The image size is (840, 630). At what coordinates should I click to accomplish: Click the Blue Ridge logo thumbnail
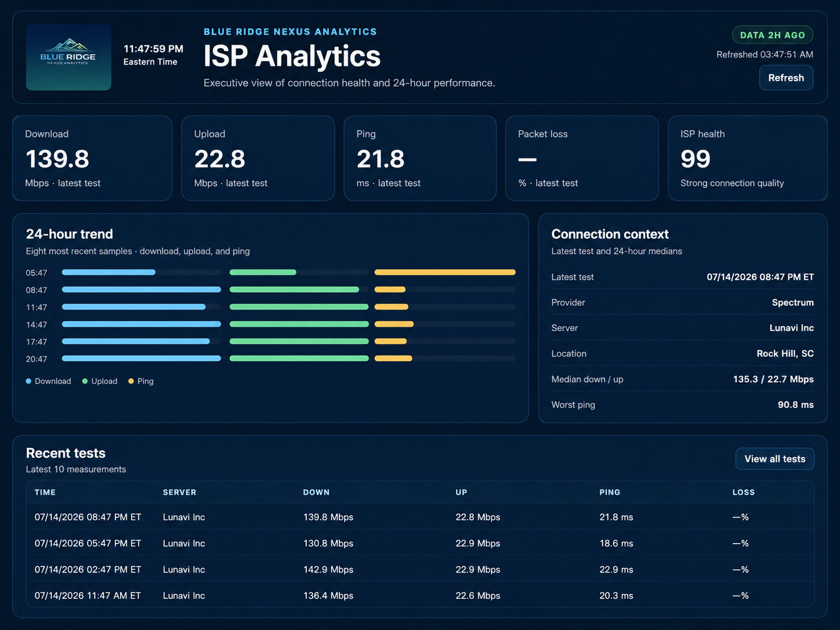click(68, 57)
